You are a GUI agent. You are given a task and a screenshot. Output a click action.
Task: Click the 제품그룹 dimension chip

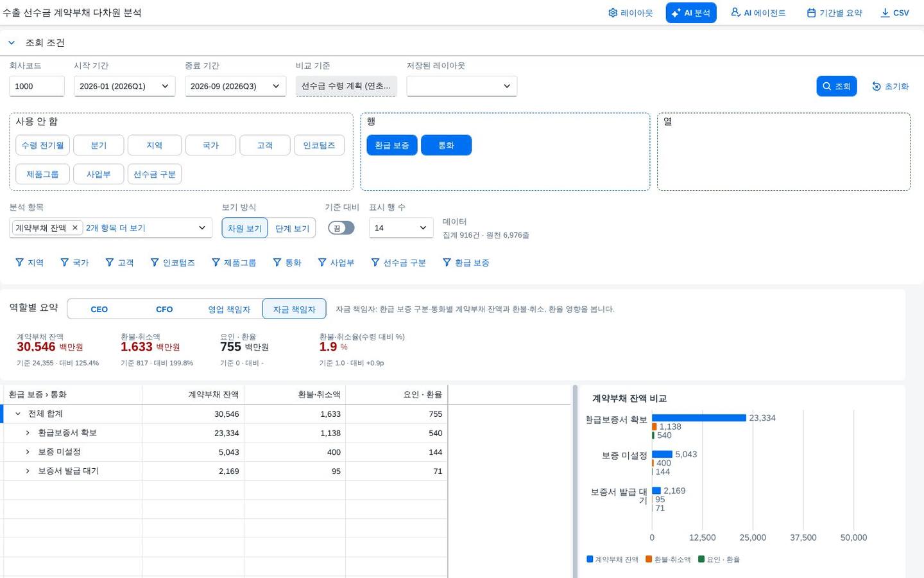coord(43,174)
